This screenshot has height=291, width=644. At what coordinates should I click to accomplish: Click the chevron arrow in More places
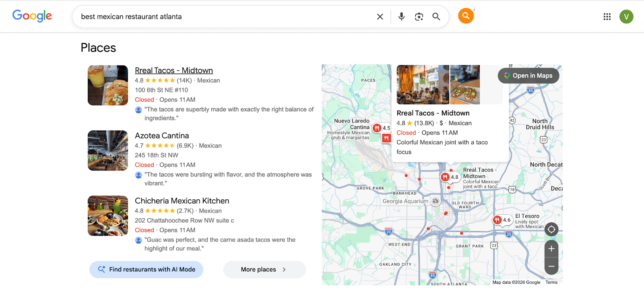[284, 270]
